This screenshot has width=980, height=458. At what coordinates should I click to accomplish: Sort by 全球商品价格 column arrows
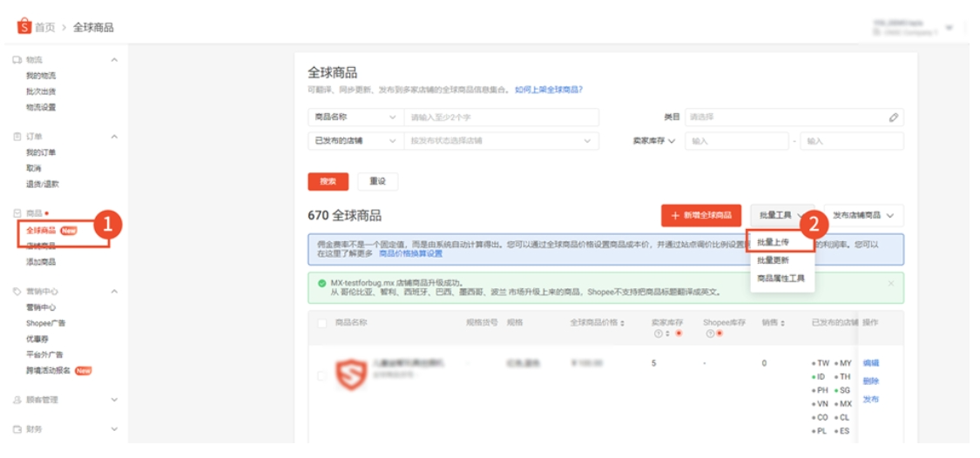click(x=622, y=323)
